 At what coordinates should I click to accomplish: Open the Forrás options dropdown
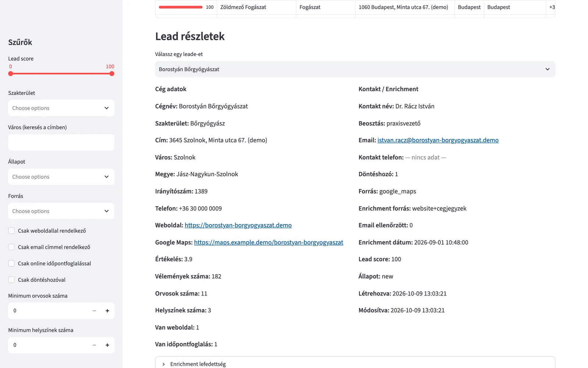61,211
